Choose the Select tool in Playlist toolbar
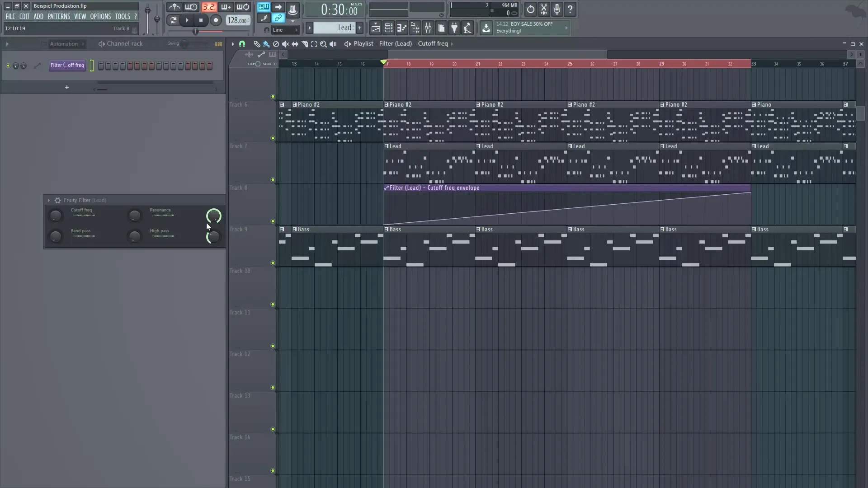Screen dimensions: 868x488 (x=314, y=44)
